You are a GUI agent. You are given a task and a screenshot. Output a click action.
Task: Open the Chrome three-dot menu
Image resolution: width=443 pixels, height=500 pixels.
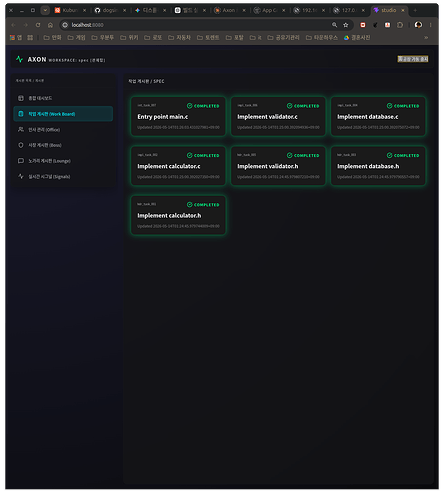click(430, 25)
